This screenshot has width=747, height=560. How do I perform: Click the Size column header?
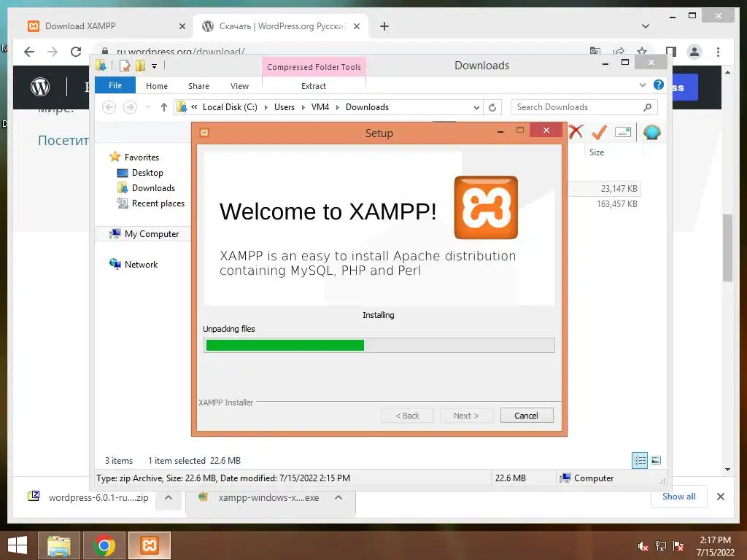pyautogui.click(x=597, y=152)
